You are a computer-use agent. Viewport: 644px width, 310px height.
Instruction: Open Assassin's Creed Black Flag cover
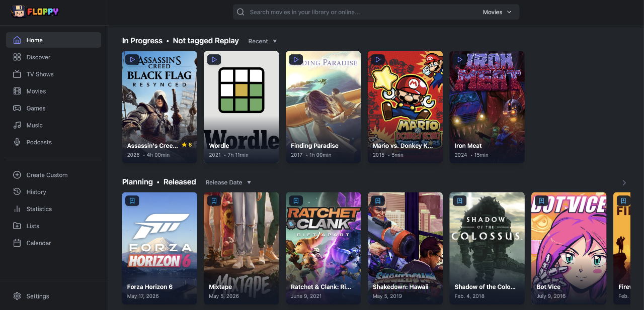coord(159,107)
